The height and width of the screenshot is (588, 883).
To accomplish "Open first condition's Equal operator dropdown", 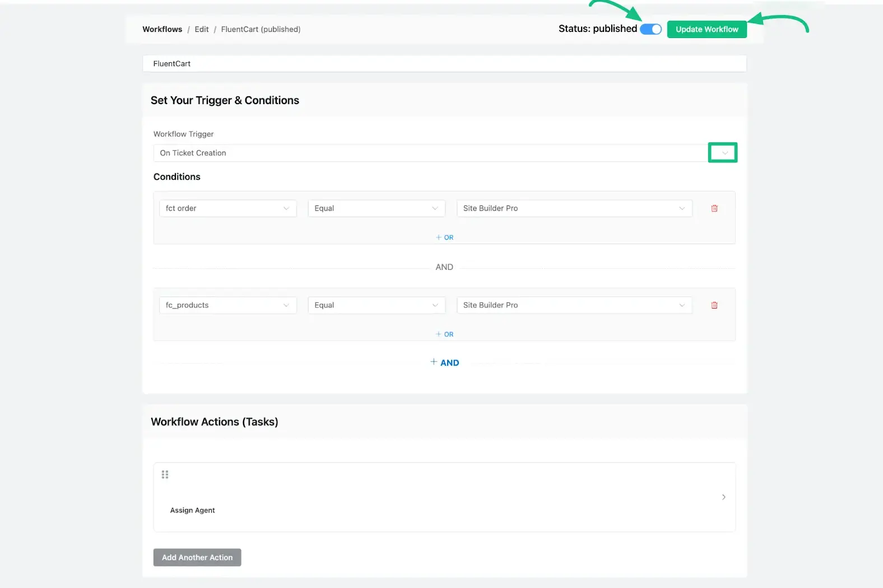I will pos(376,208).
